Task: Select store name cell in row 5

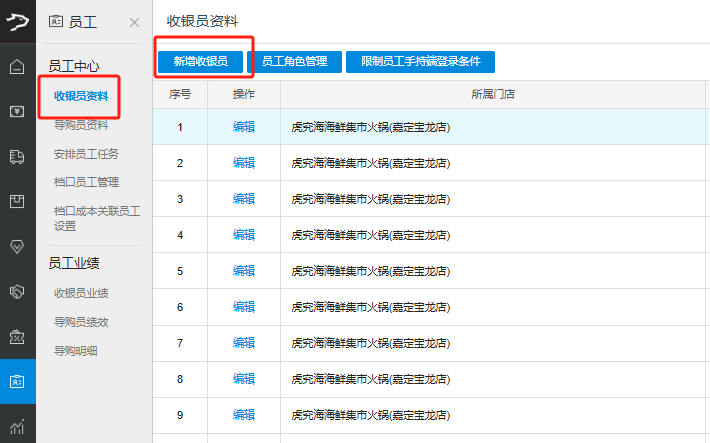Action: 493,271
